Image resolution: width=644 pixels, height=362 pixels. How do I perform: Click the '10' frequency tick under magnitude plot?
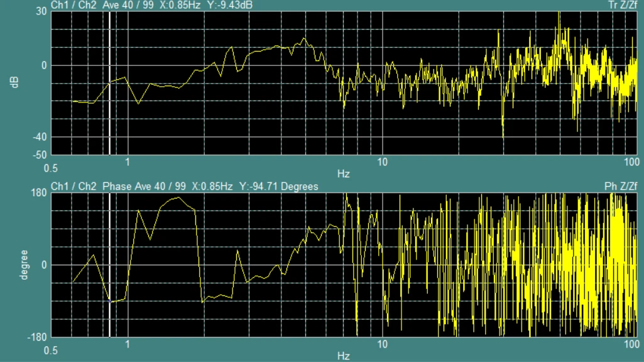pyautogui.click(x=383, y=162)
